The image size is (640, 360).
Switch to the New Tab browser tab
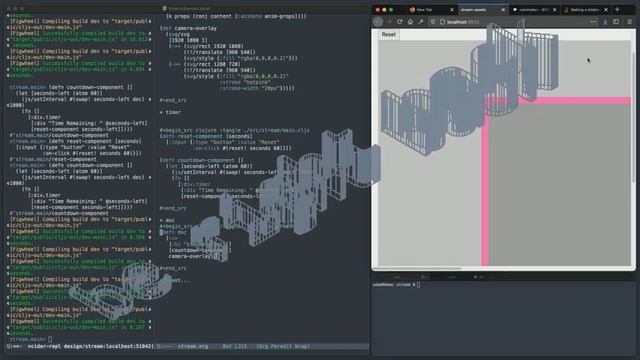point(432,9)
